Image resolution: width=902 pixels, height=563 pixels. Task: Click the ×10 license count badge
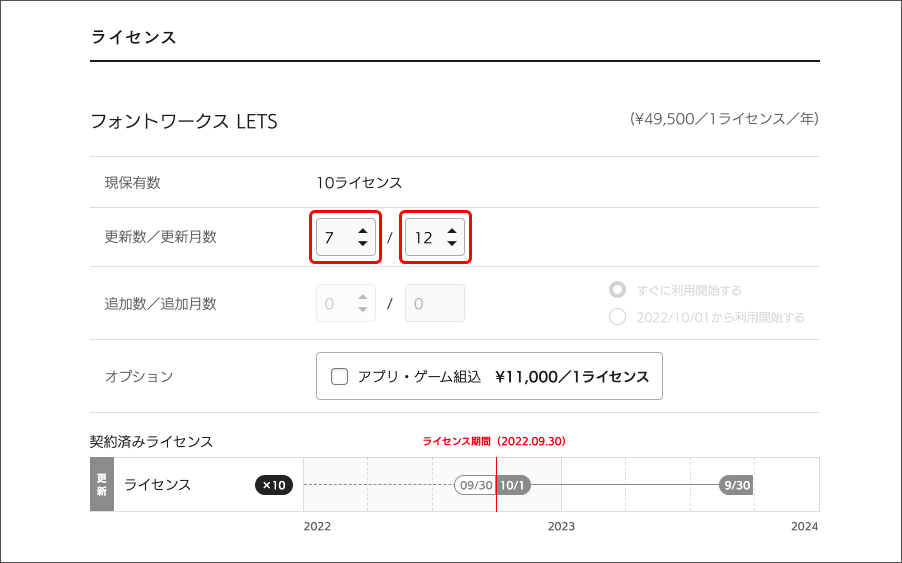[x=273, y=485]
